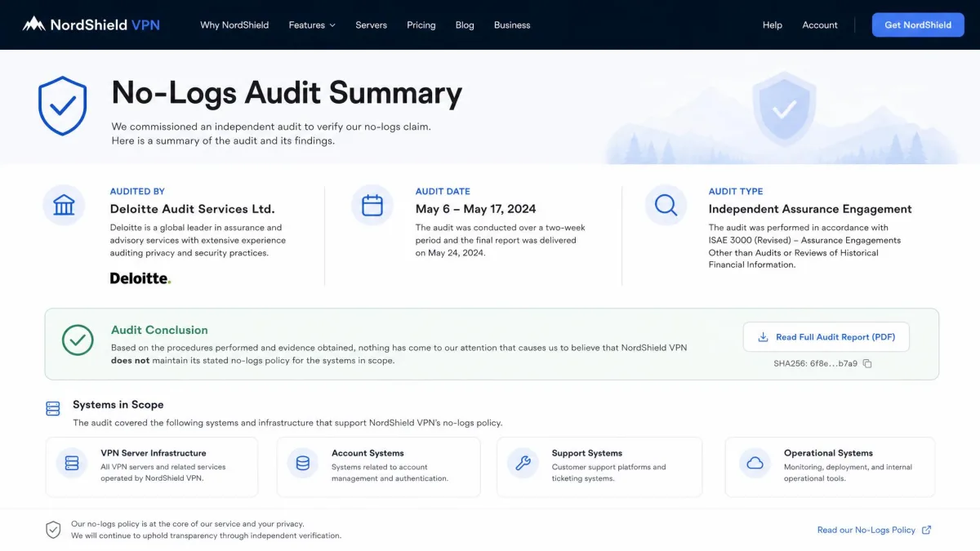Click the Audit Type magnifier icon
This screenshot has width=980, height=551.
pyautogui.click(x=666, y=205)
